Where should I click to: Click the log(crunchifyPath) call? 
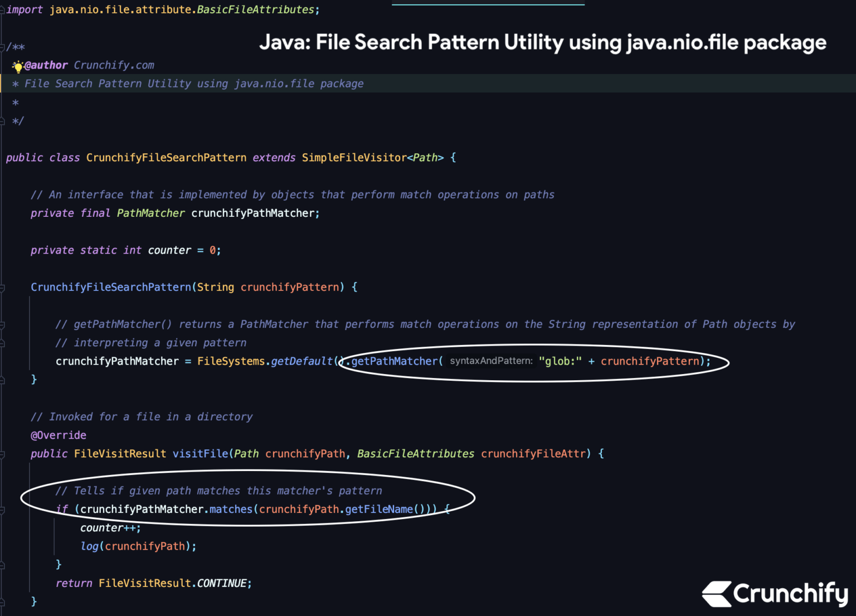point(138,546)
